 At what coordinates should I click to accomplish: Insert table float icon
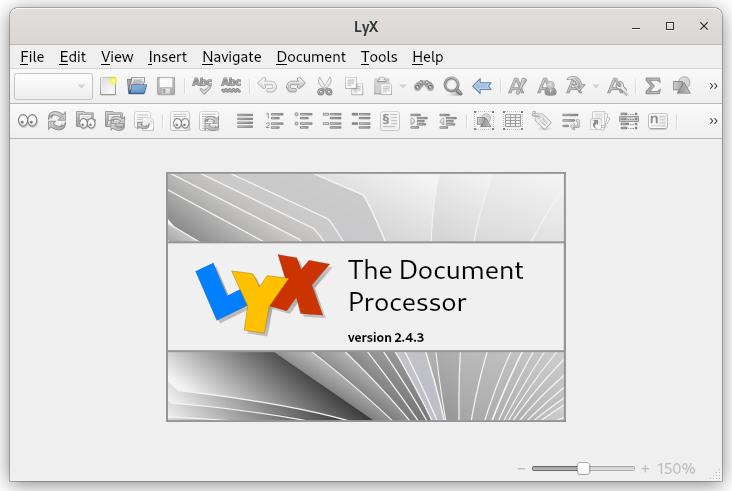pos(513,121)
